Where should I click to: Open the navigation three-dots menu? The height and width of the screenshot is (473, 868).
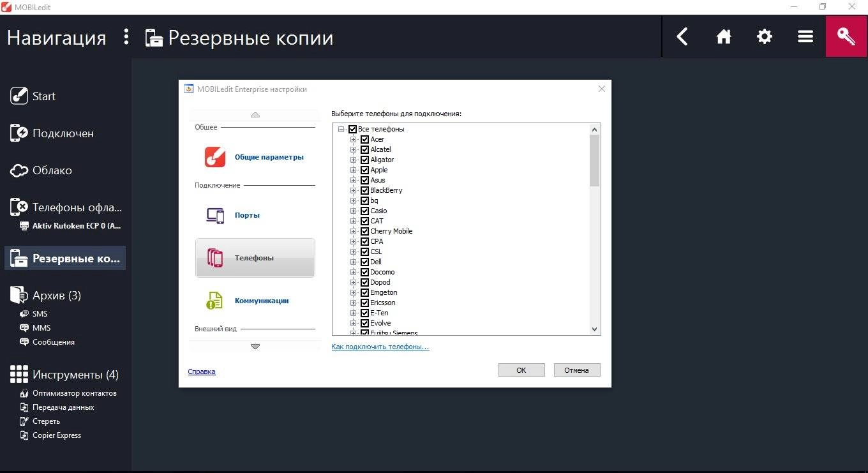[x=126, y=37]
